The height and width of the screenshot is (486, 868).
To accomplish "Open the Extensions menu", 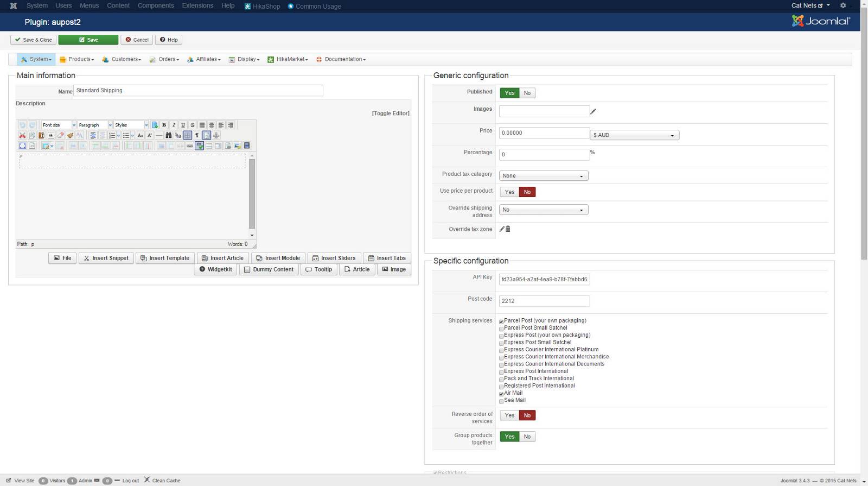I will tap(197, 5).
